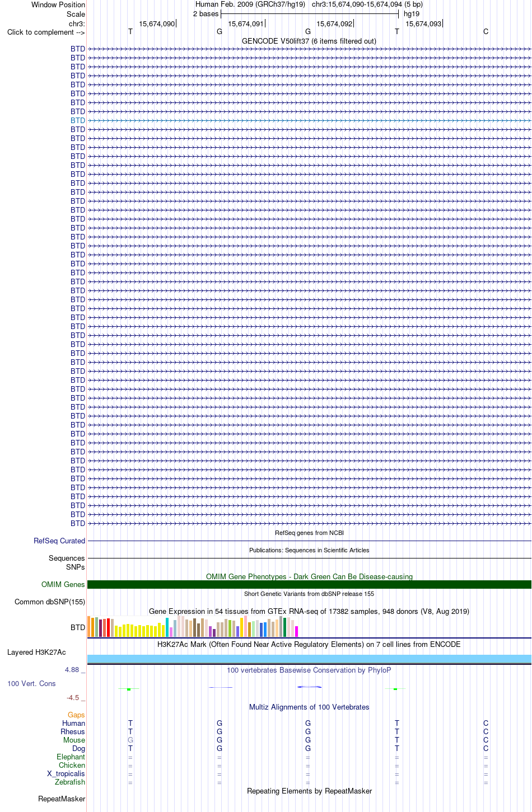The width and height of the screenshot is (532, 812).
Task: Click the OMIM Genes label
Action: coord(63,585)
